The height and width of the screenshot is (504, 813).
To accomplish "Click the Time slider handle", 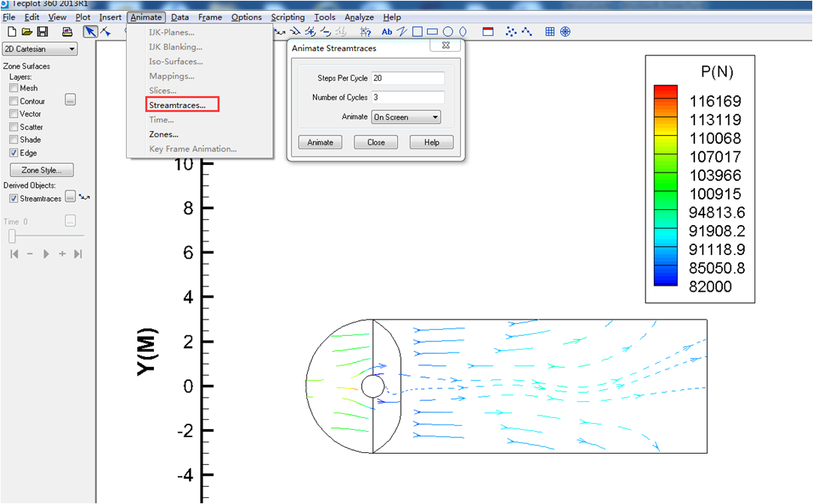I will [x=12, y=236].
